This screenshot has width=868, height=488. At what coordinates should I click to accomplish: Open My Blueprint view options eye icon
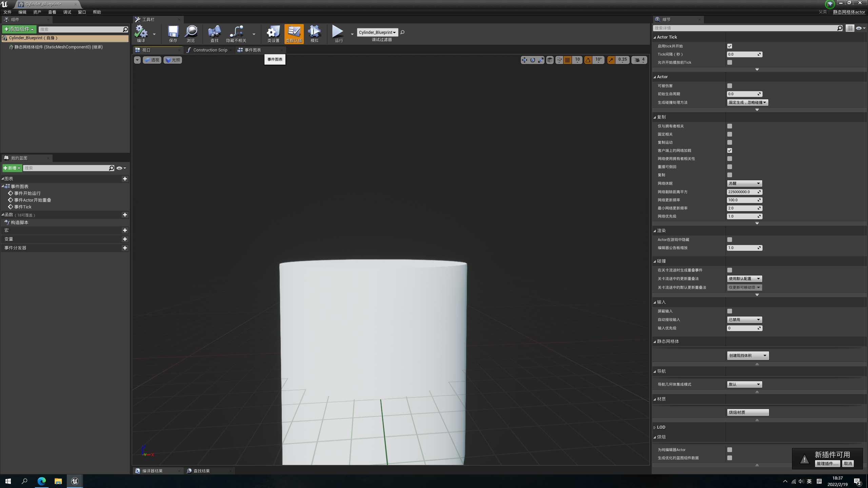pyautogui.click(x=121, y=168)
